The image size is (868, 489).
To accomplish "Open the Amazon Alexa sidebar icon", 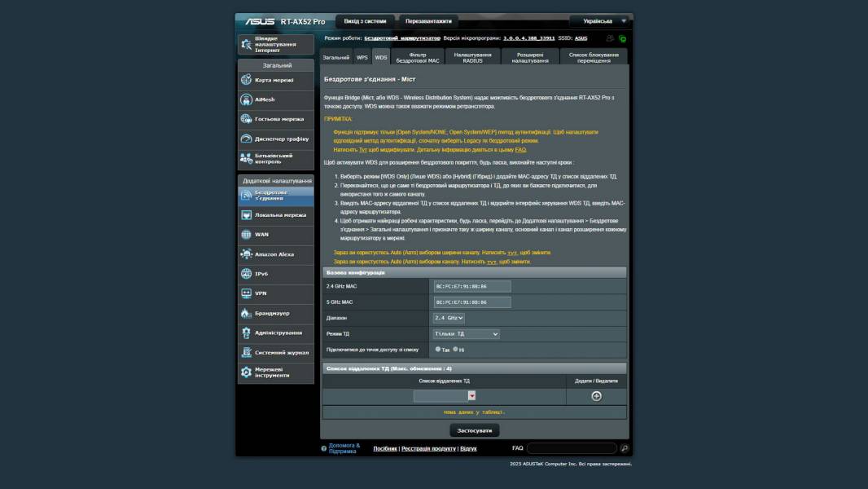I will 247,254.
